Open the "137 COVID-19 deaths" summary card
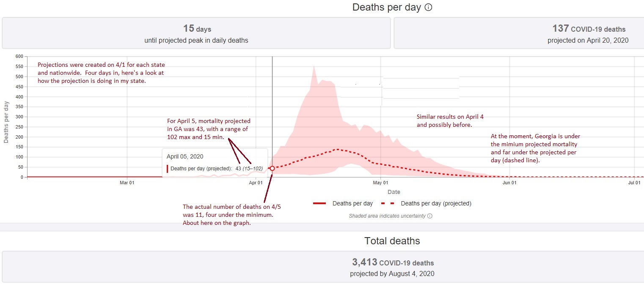Viewport: 644px width, 287px height. click(519, 33)
